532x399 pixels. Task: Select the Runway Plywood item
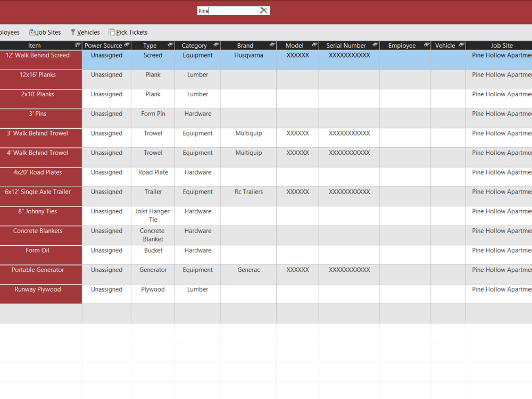(41, 294)
